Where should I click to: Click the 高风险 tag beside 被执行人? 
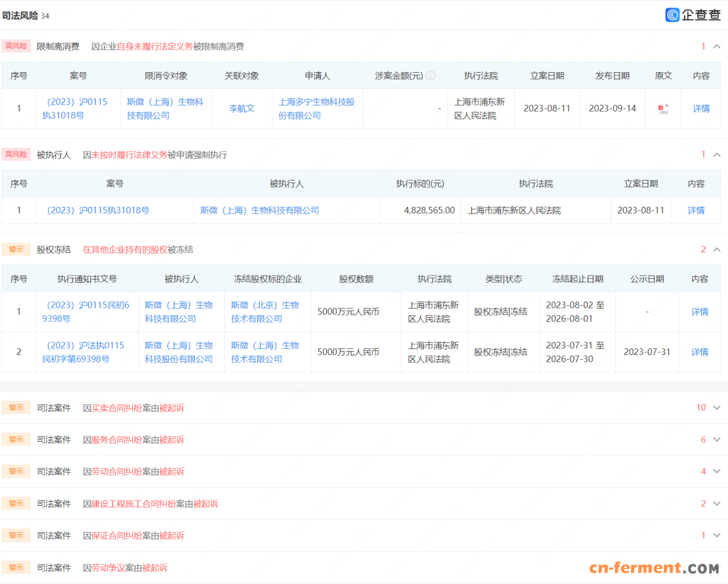16,154
